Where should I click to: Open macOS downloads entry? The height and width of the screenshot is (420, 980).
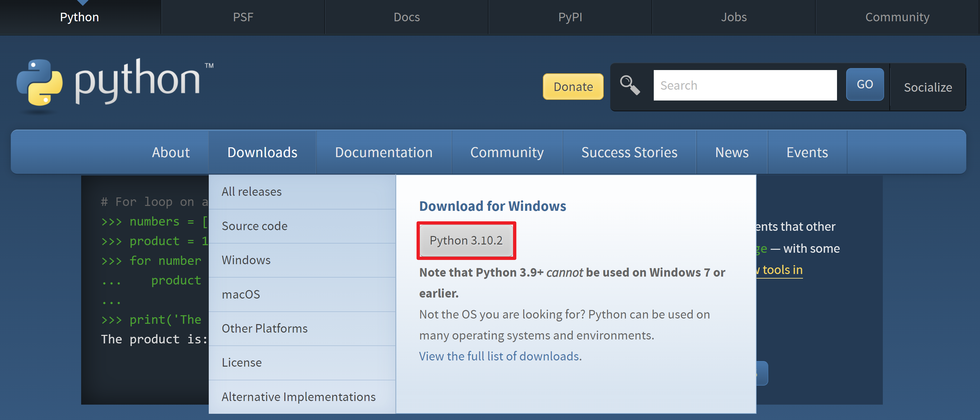[x=241, y=294]
